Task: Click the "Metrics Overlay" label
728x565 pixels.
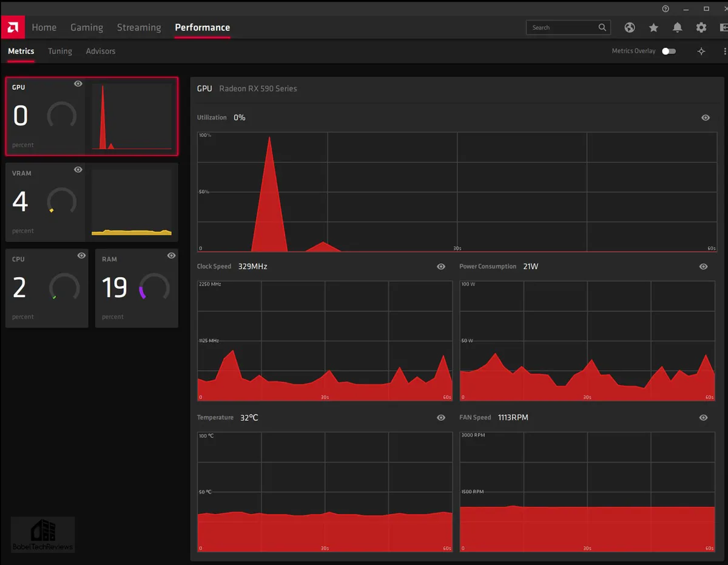Action: coord(634,52)
